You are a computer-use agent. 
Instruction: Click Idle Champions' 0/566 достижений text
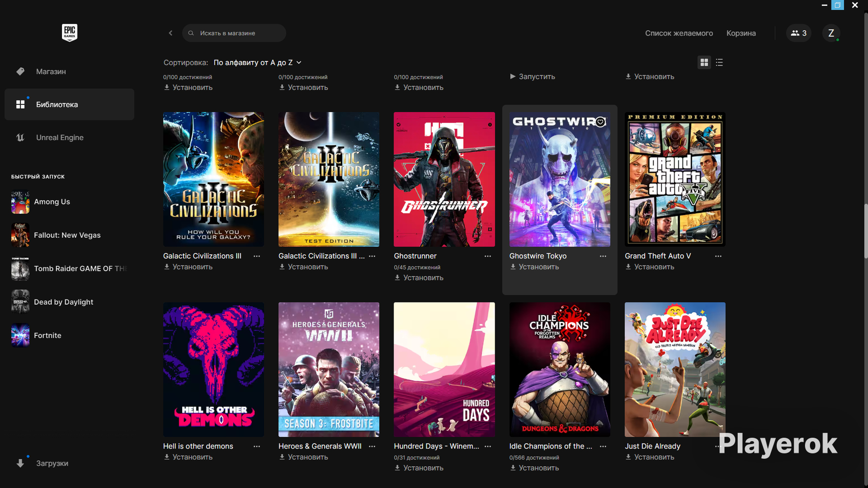pos(534,458)
